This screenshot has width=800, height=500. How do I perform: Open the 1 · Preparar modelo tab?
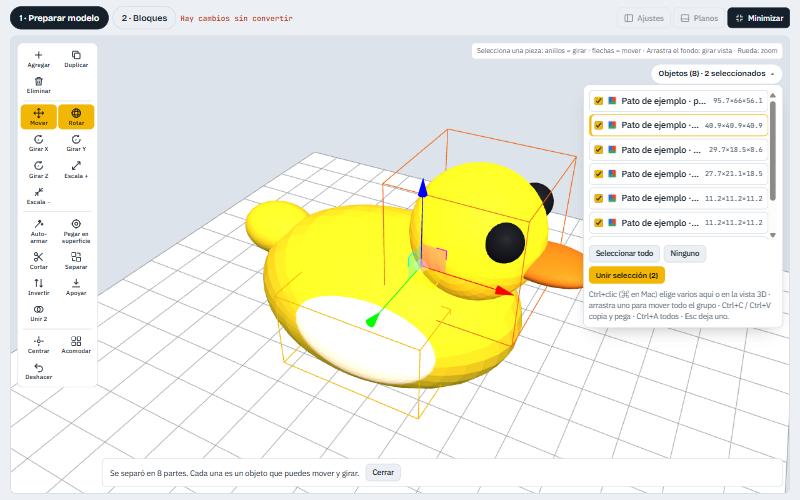(59, 18)
